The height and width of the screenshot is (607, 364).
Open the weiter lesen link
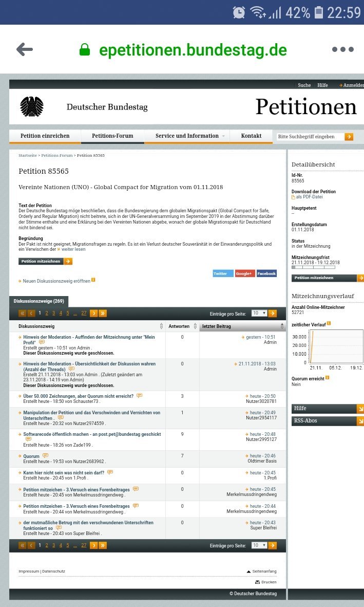[x=73, y=249]
